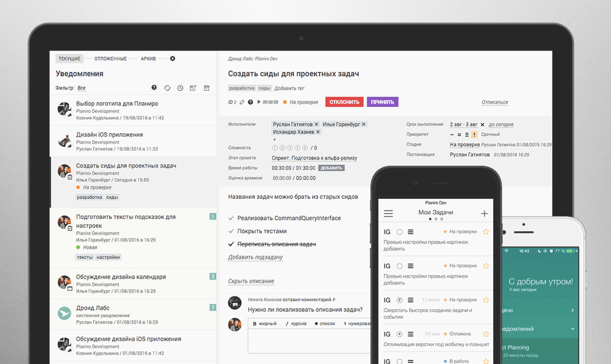Image resolution: width=611 pixels, height=364 pixels.
Task: Select complexity 8 circle
Action: [x=305, y=148]
